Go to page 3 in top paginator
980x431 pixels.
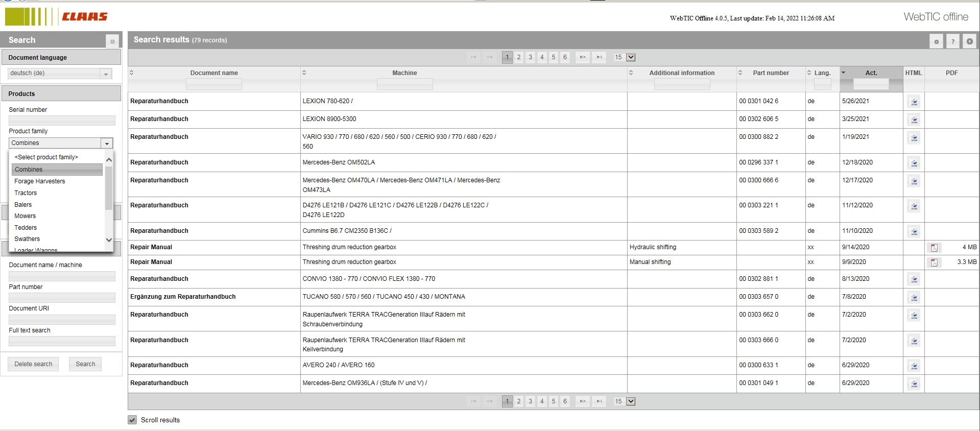point(531,57)
